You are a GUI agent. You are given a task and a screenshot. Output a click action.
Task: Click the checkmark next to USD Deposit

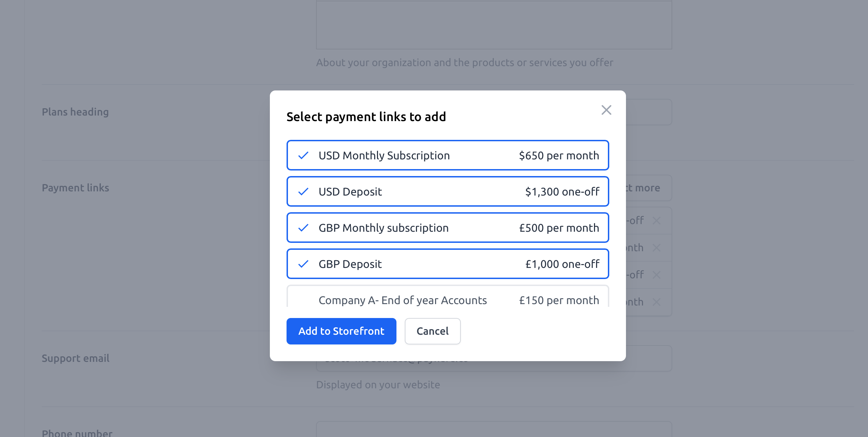303,192
